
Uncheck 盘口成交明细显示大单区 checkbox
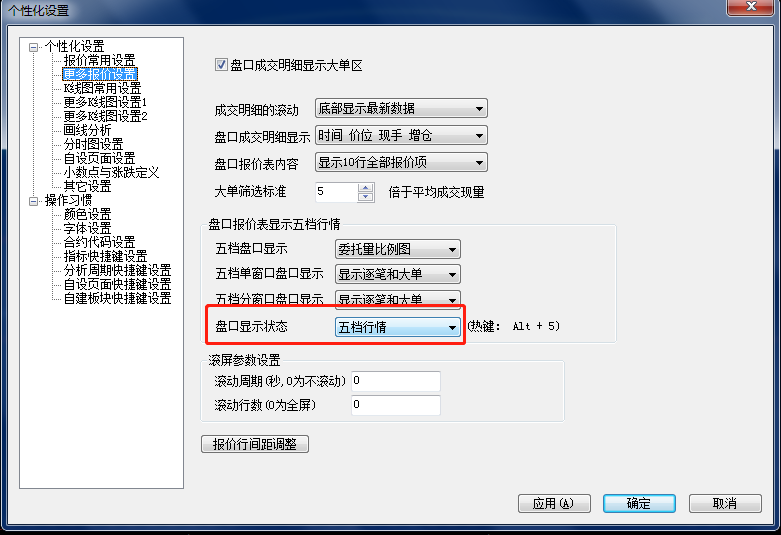point(221,65)
